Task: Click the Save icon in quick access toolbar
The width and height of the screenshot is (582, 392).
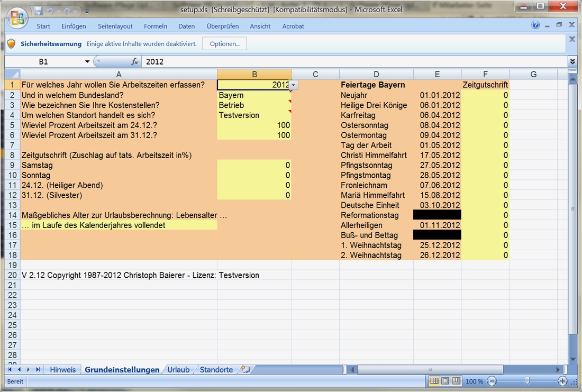Action: click(x=39, y=11)
